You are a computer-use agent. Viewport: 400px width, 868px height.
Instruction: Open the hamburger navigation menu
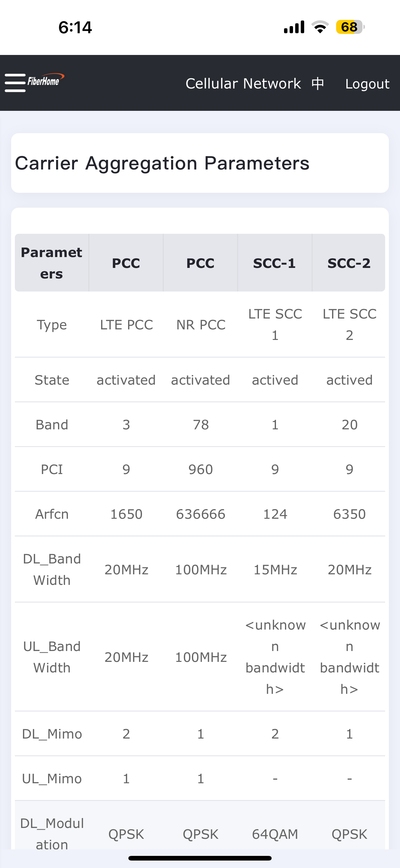(x=15, y=83)
